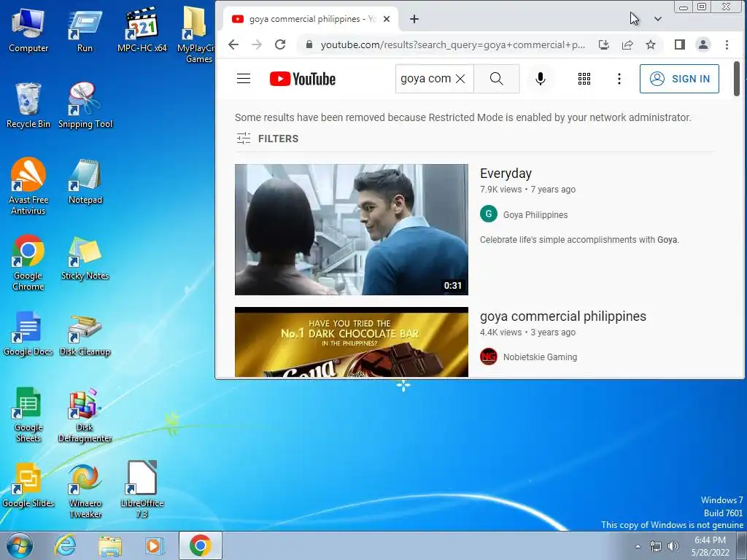The height and width of the screenshot is (560, 747).
Task: Open YouTube settings three-dot menu
Action: tap(619, 79)
